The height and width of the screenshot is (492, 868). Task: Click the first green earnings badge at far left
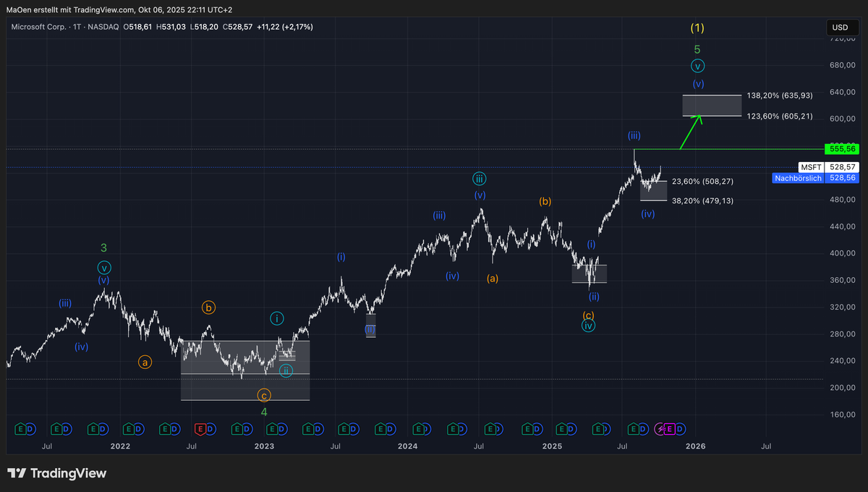click(21, 429)
